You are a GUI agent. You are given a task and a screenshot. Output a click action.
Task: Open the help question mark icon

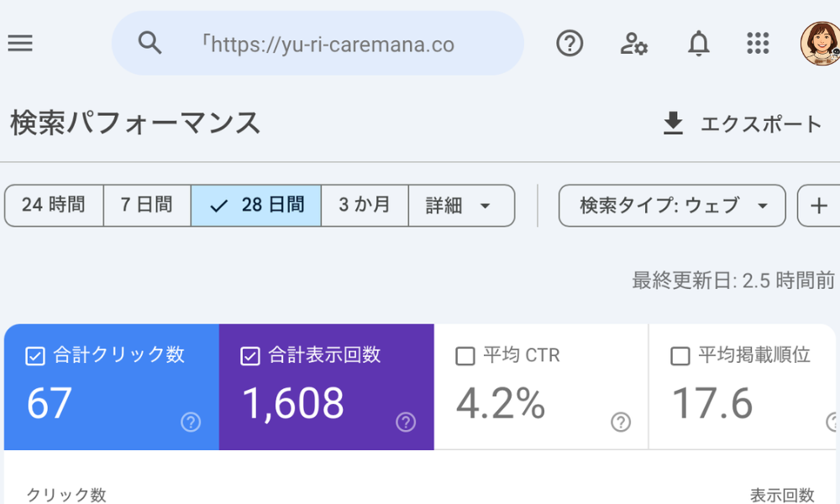(x=570, y=43)
